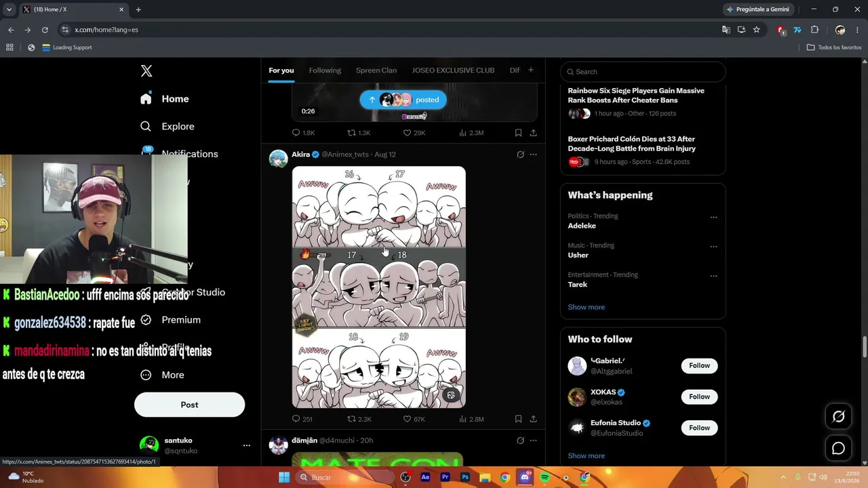Screen dimensions: 868x488
Task: Bookmark the video post with 2.3M views
Action: tap(518, 133)
